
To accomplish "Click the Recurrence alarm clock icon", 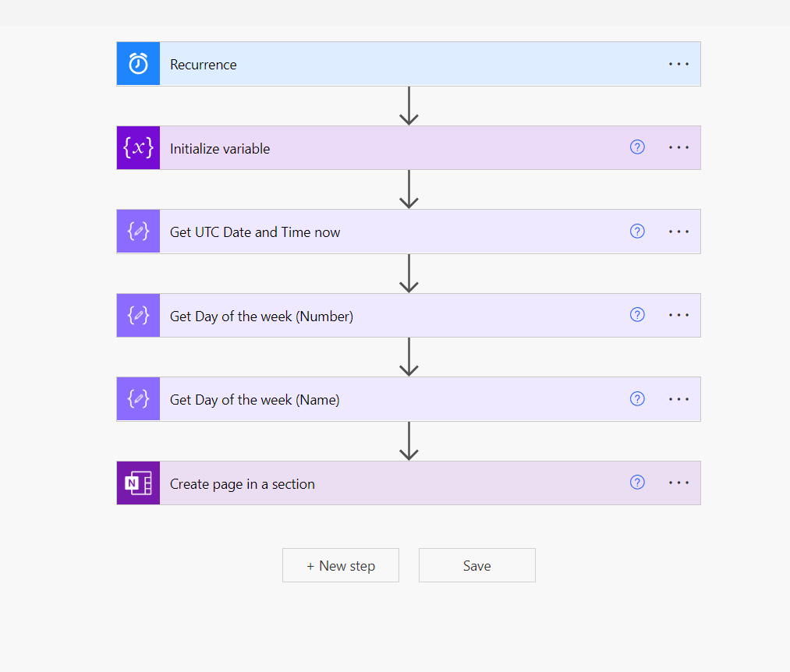I will point(138,64).
